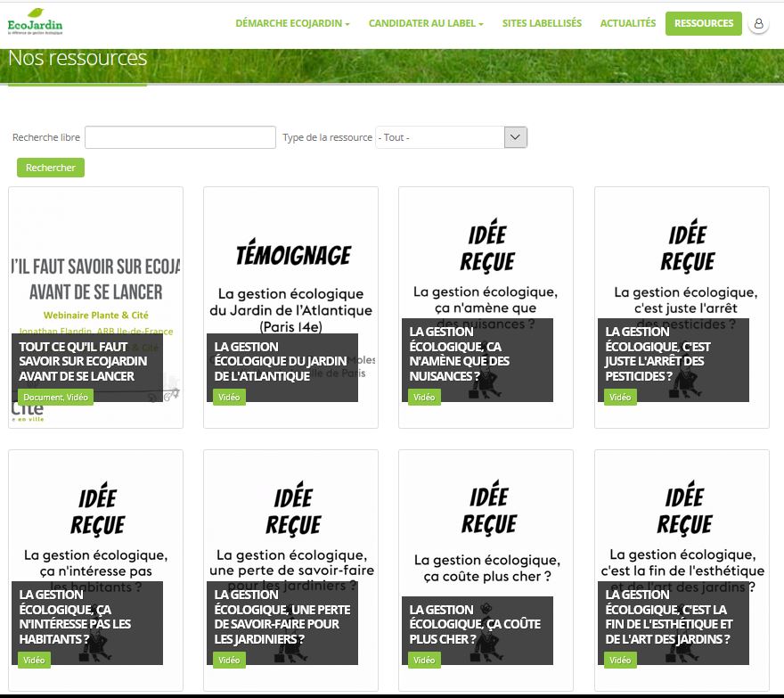Click Vidéo tag on esthétique card
784x698 pixels.
pos(620,660)
